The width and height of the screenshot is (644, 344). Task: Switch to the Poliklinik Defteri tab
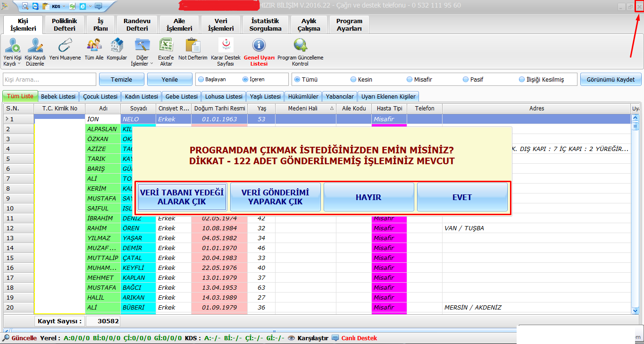click(x=64, y=25)
